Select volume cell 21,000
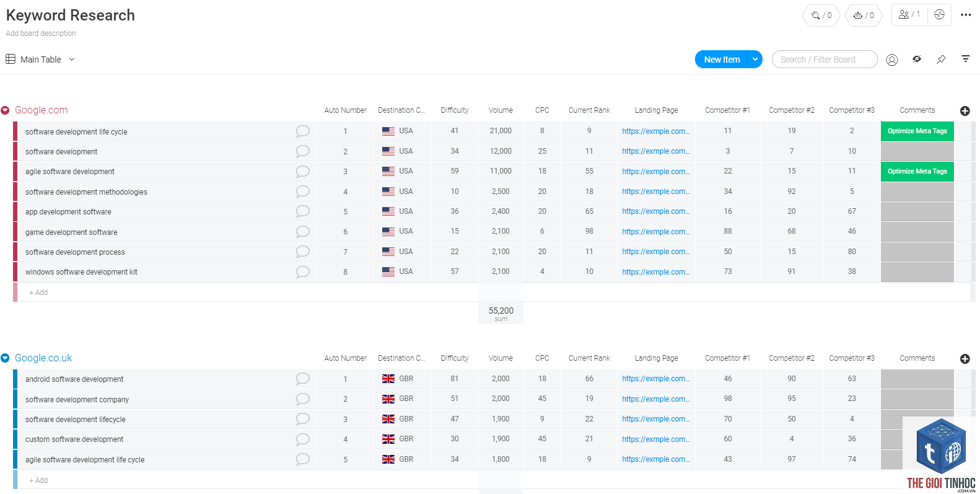 [x=501, y=131]
